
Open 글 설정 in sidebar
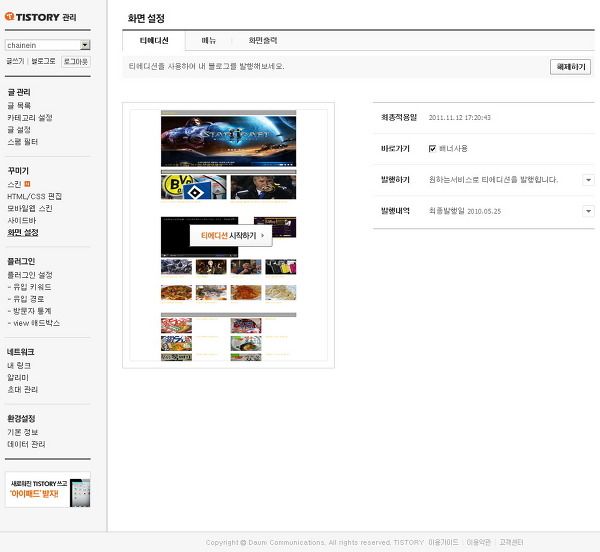(x=19, y=130)
